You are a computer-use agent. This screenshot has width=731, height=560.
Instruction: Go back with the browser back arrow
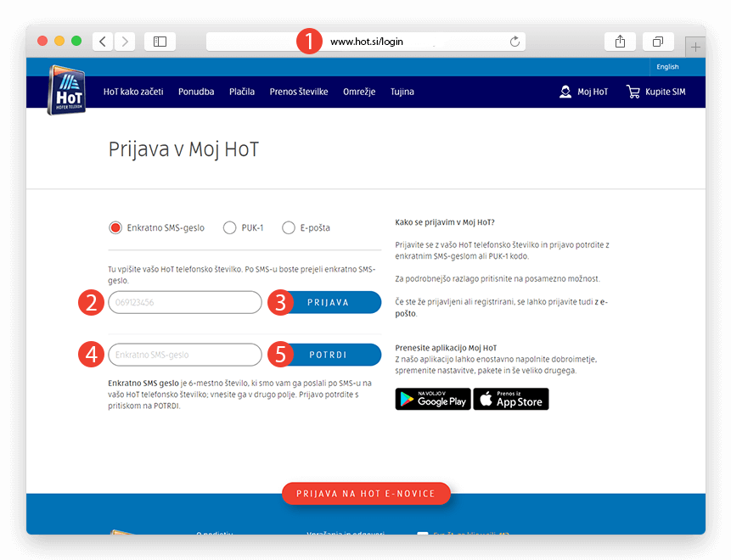pyautogui.click(x=103, y=42)
